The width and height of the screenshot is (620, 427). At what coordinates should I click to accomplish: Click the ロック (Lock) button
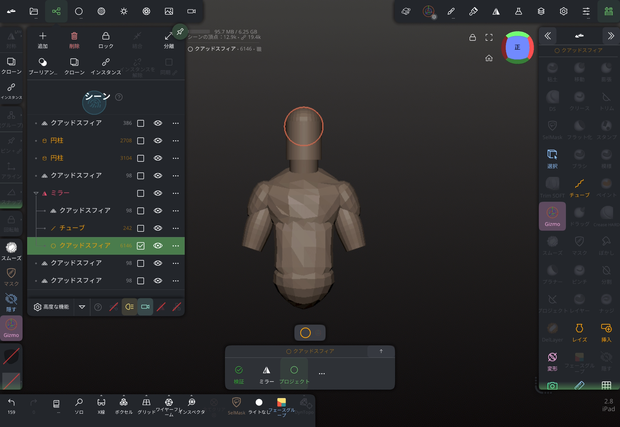click(106, 40)
